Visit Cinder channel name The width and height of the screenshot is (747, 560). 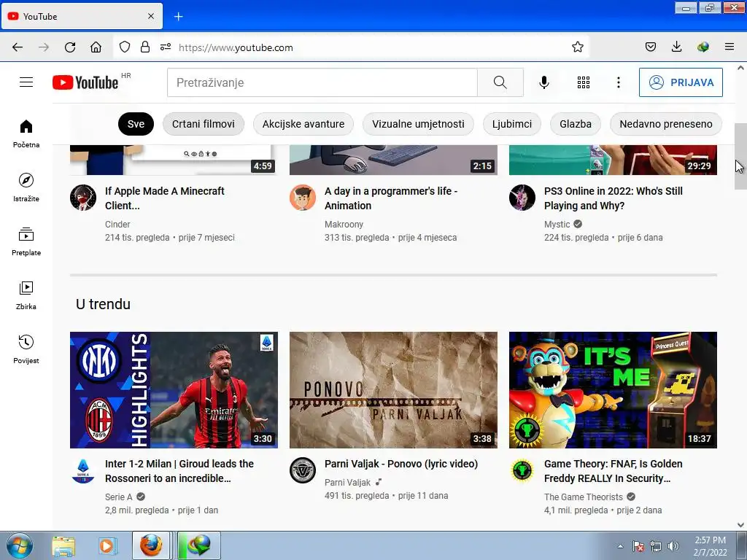117,225
